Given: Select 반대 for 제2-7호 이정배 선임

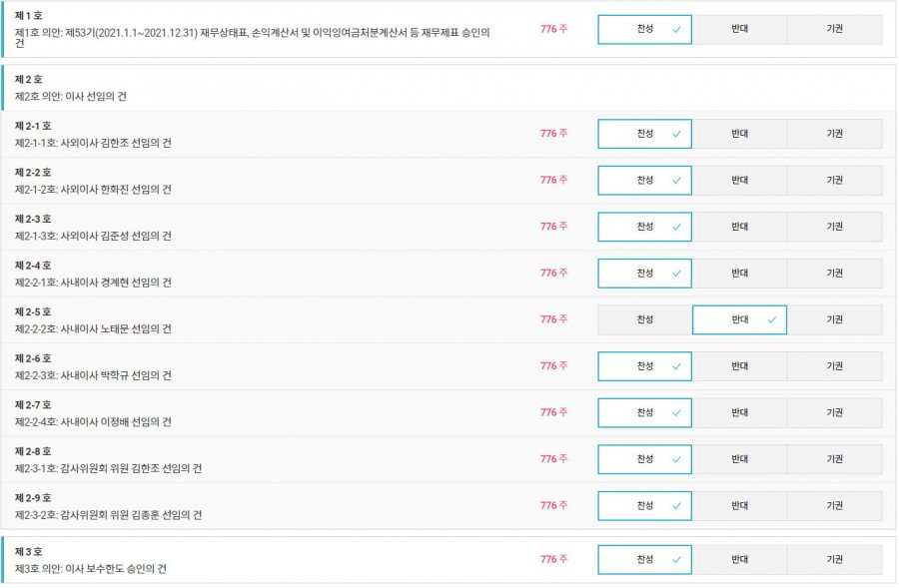Looking at the screenshot, I should 739,412.
